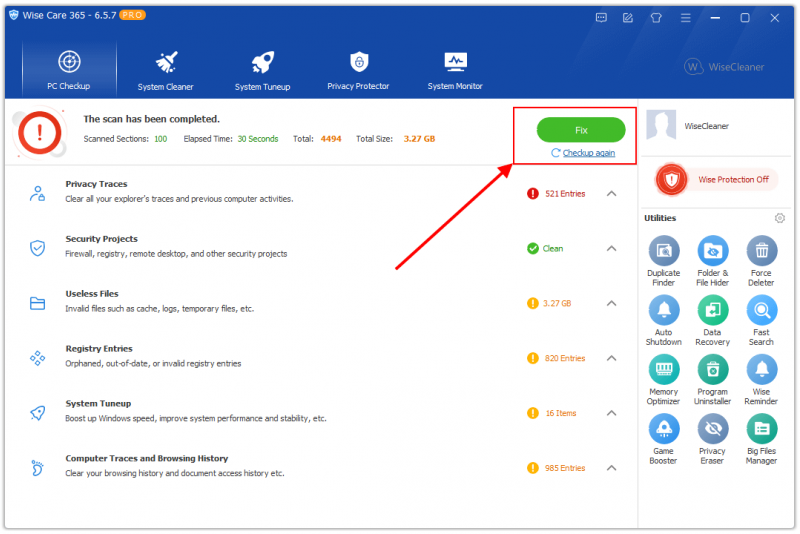Collapse the Computer Traces and Browsing History chevron
This screenshot has height=534, width=800.
click(611, 468)
